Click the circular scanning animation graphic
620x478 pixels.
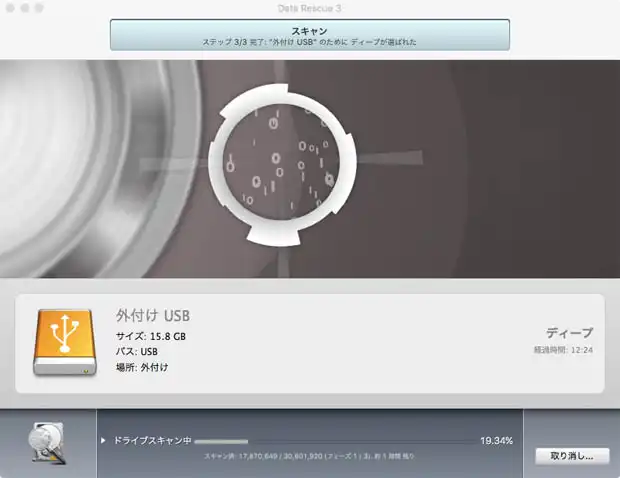(282, 164)
